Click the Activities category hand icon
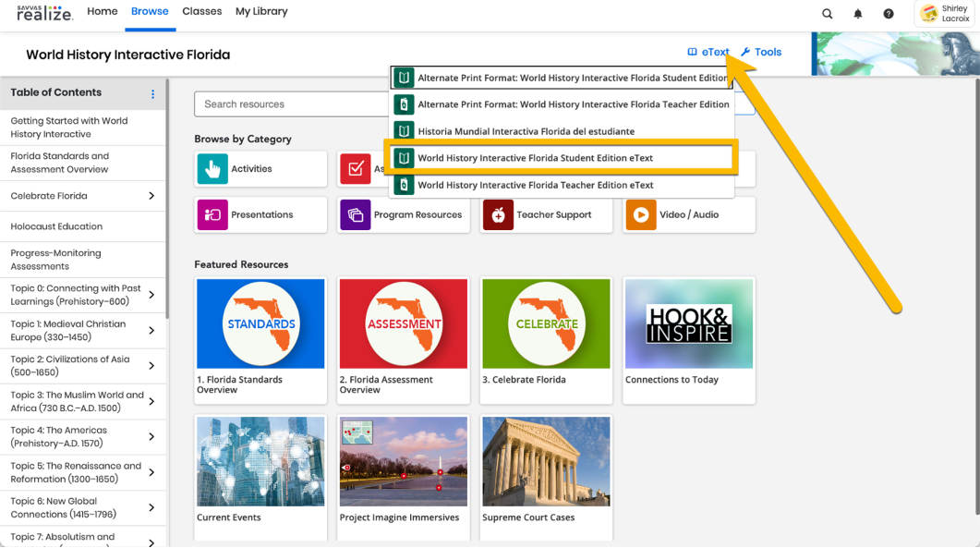 [212, 169]
